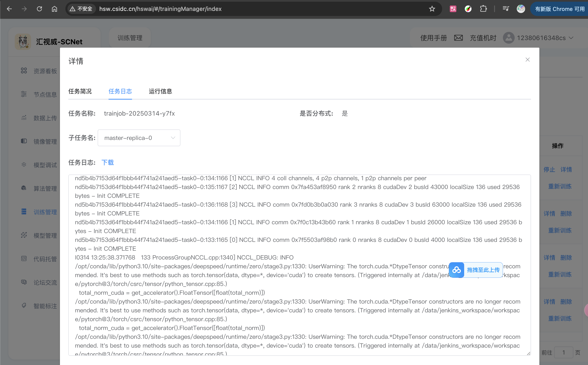
Task: Open Chrome extensions puzzle icon
Action: [x=483, y=9]
